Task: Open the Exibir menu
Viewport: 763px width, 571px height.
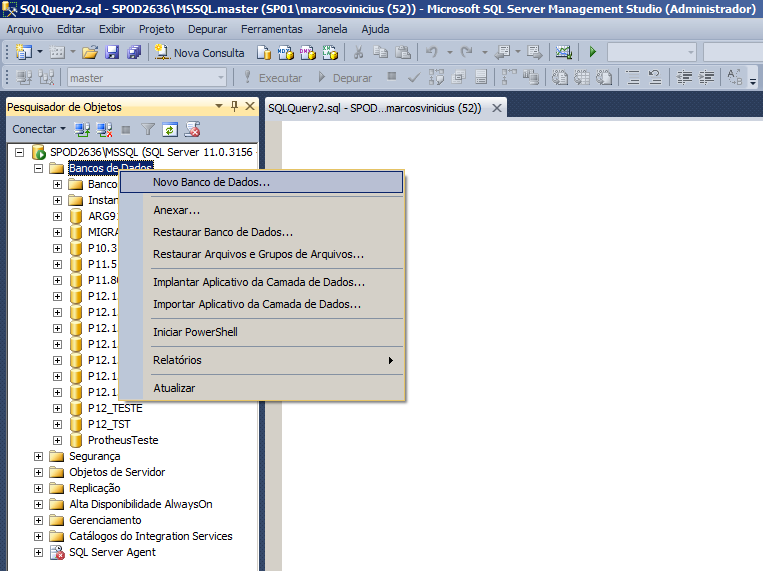Action: point(112,29)
